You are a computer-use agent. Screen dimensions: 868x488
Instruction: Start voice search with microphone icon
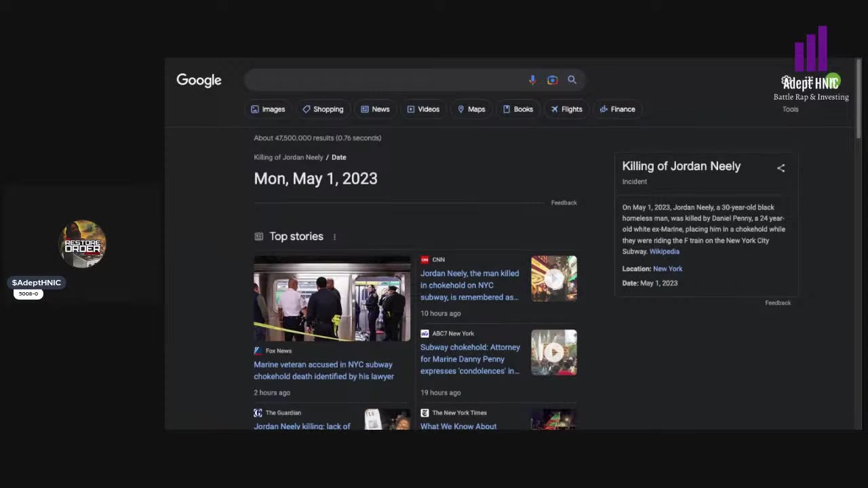coord(532,80)
